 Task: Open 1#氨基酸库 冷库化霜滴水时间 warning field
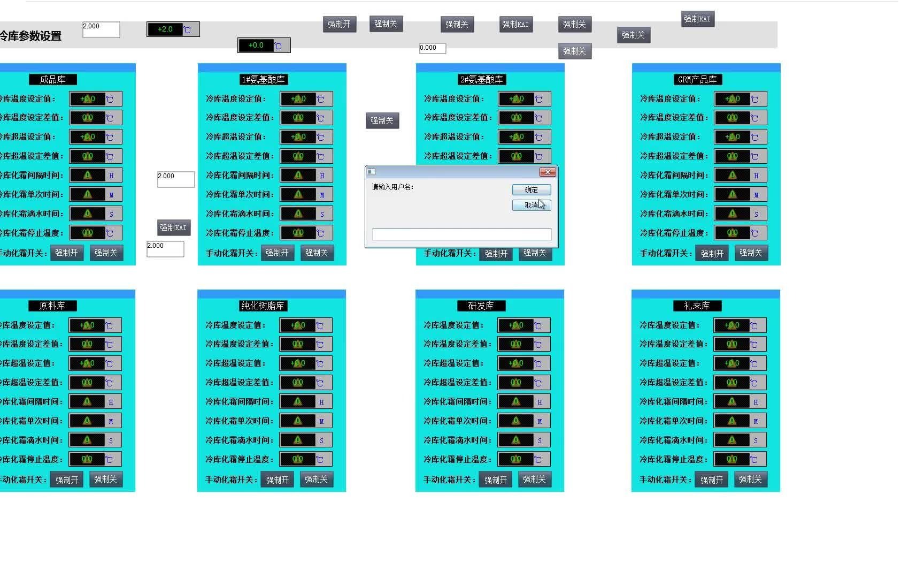(x=306, y=214)
